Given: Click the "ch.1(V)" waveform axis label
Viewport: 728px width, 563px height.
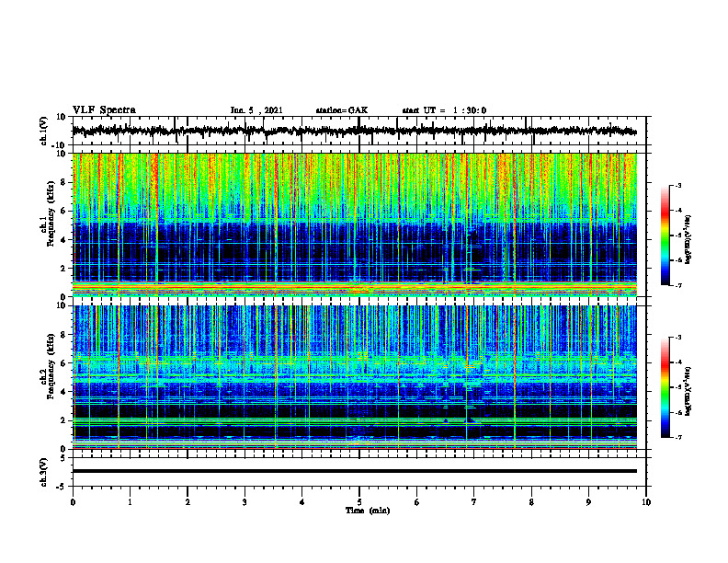Looking at the screenshot, I should click(x=44, y=131).
